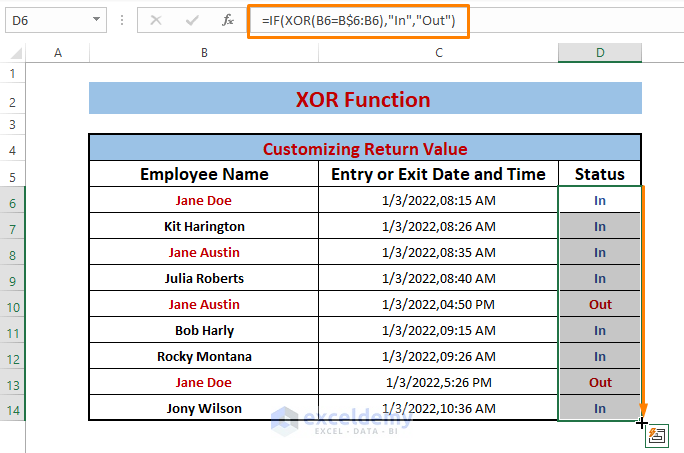
Task: Click the 1/3/2022,09:26 AM cell
Action: point(438,356)
